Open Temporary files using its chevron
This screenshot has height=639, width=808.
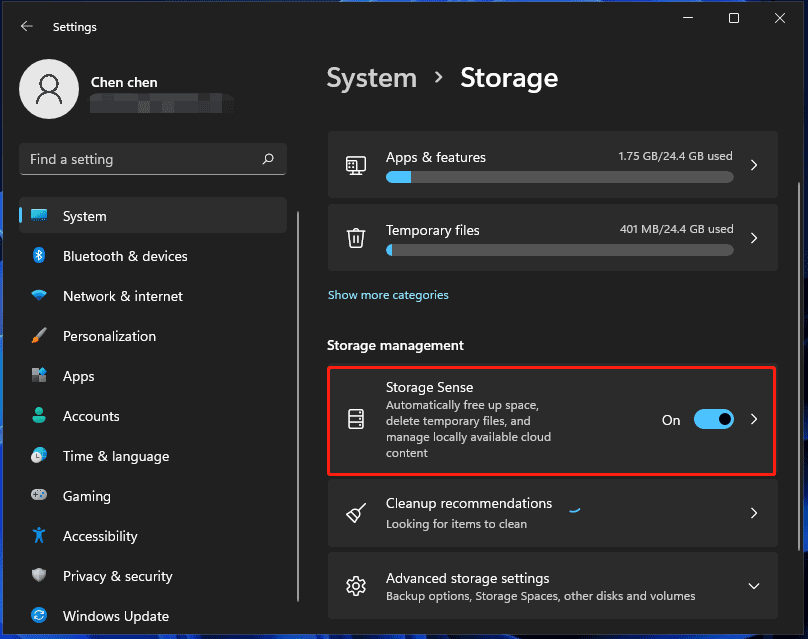(x=753, y=237)
